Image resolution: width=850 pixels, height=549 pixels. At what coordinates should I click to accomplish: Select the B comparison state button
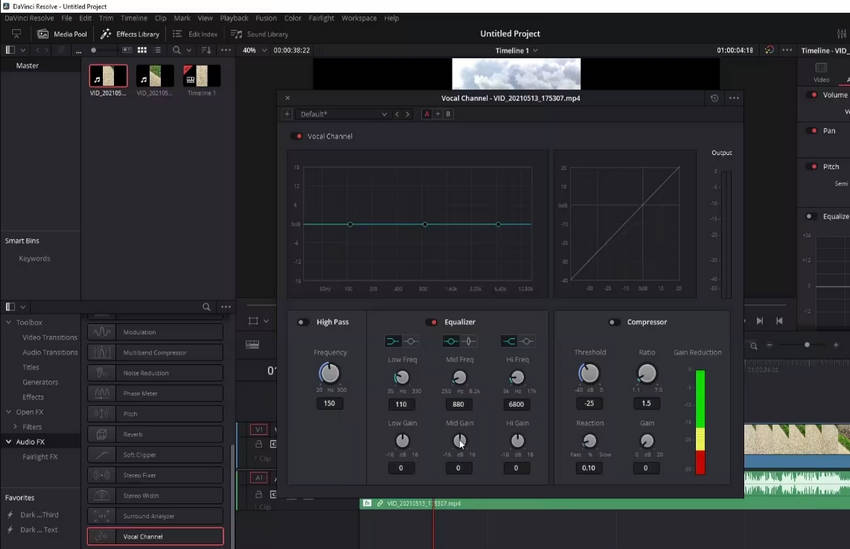[x=448, y=114]
